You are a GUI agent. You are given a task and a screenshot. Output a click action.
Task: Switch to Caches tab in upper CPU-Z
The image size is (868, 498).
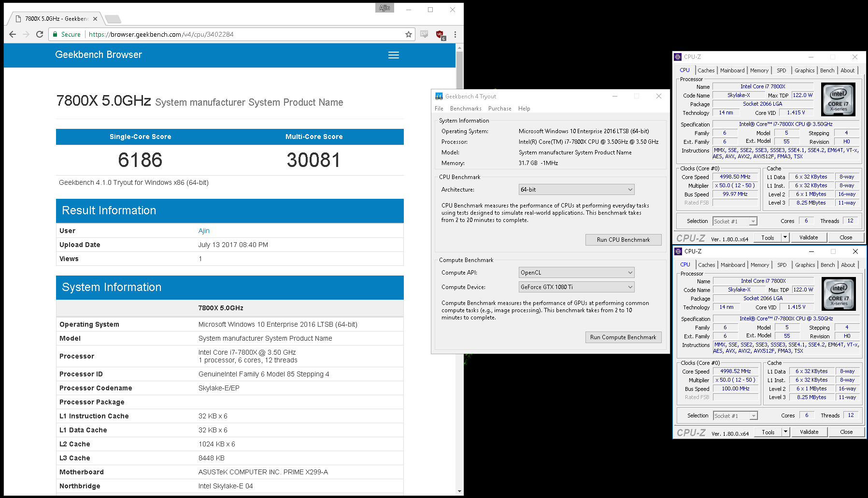click(706, 70)
